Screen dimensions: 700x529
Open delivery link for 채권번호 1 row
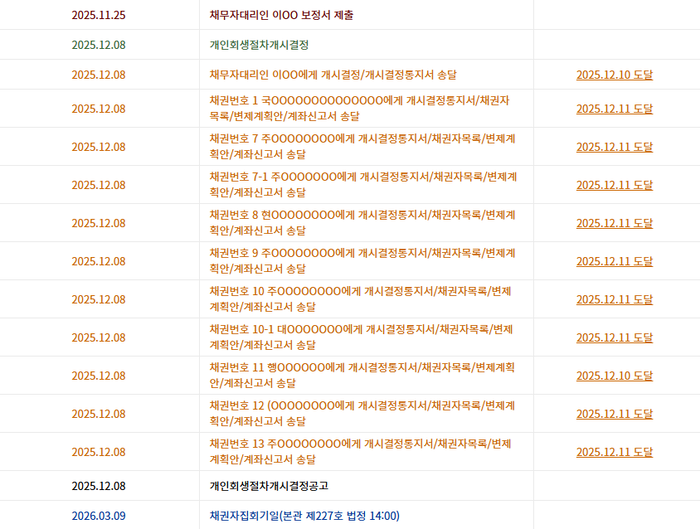(x=614, y=108)
